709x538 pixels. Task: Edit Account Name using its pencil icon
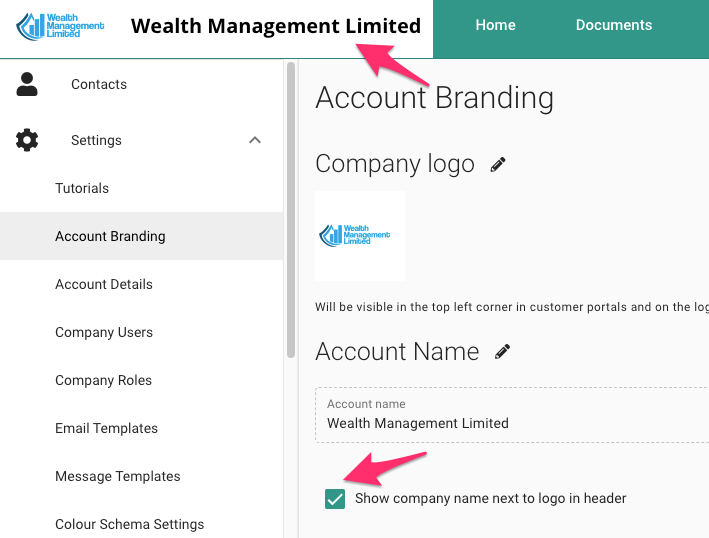[502, 352]
